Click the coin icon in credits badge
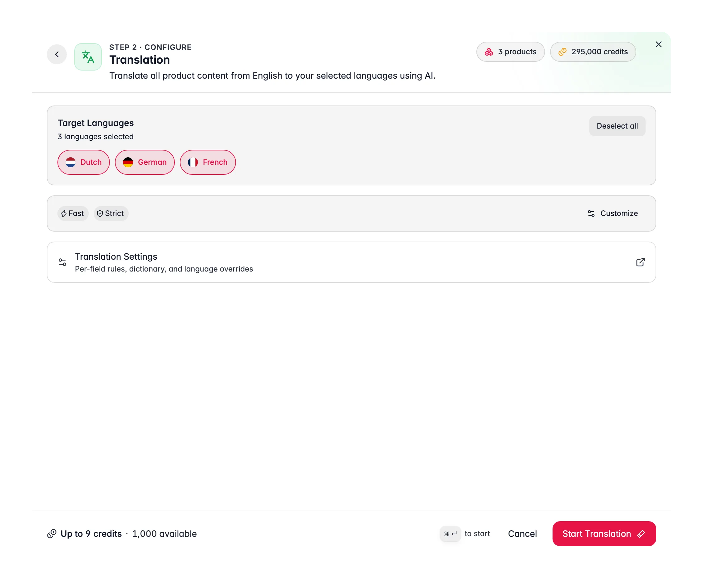 pyautogui.click(x=563, y=52)
